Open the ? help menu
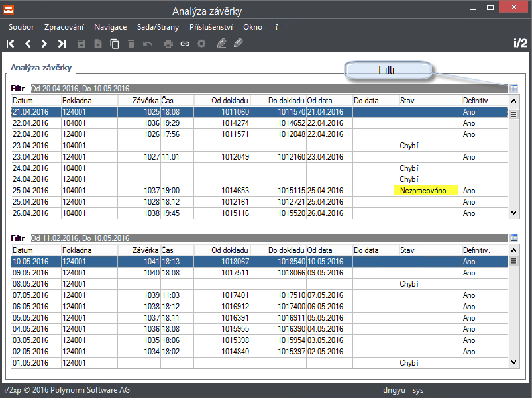The image size is (532, 398). coord(276,27)
